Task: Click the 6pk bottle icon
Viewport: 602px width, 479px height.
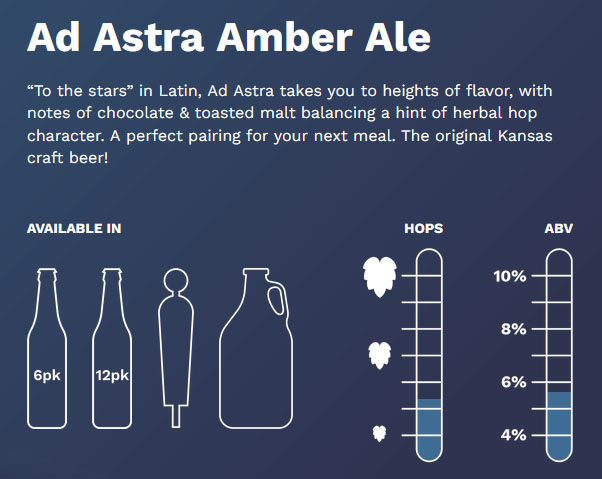Action: point(47,348)
